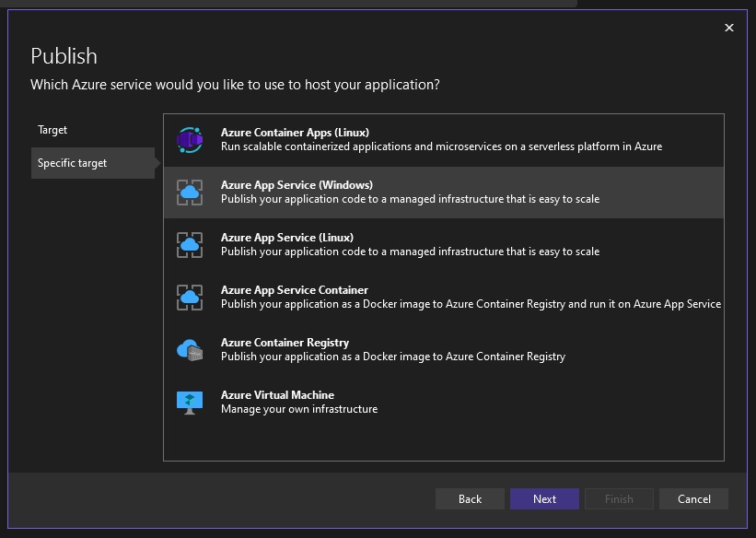
Task: Click 'Publish your application as a Docker image to Azure Container Registry and run it' text
Action: [471, 304]
